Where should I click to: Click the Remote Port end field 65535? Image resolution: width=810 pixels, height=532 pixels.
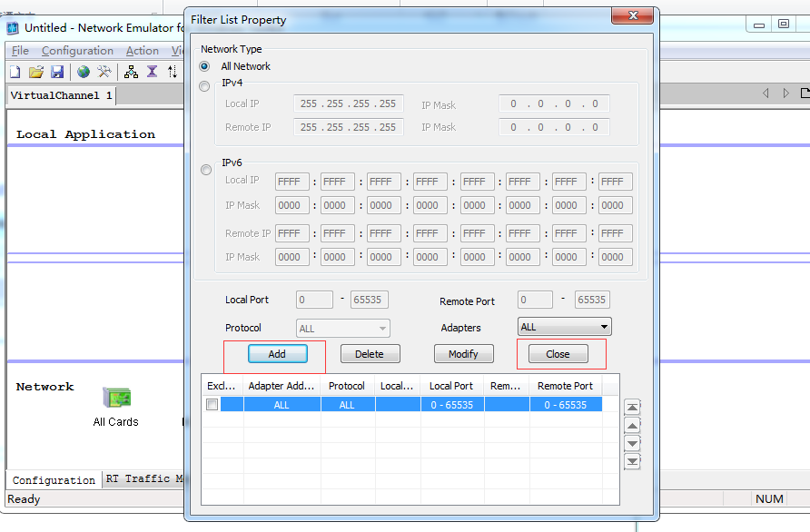(593, 300)
